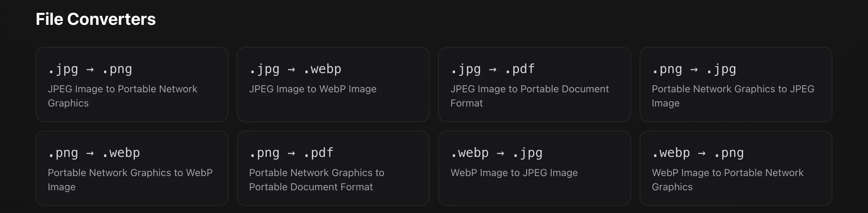This screenshot has height=213, width=868.
Task: Click the .png to .jpg converter card
Action: tap(736, 84)
